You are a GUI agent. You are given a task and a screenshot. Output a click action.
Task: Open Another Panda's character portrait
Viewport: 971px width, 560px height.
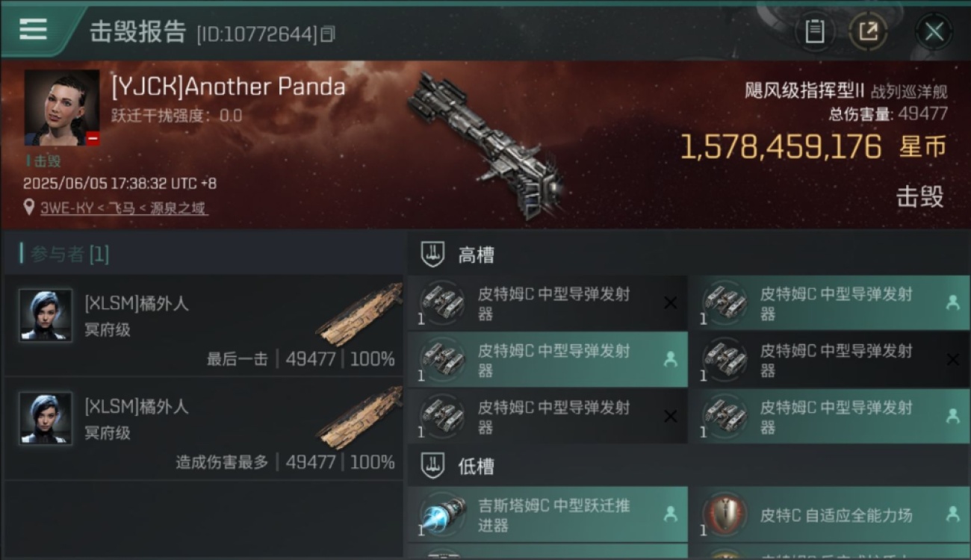click(62, 108)
